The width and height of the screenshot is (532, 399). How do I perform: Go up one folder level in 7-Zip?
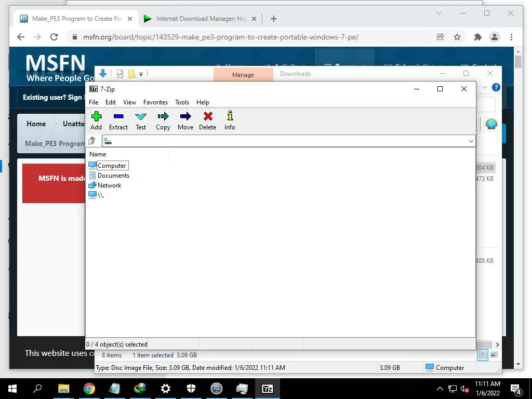click(92, 141)
